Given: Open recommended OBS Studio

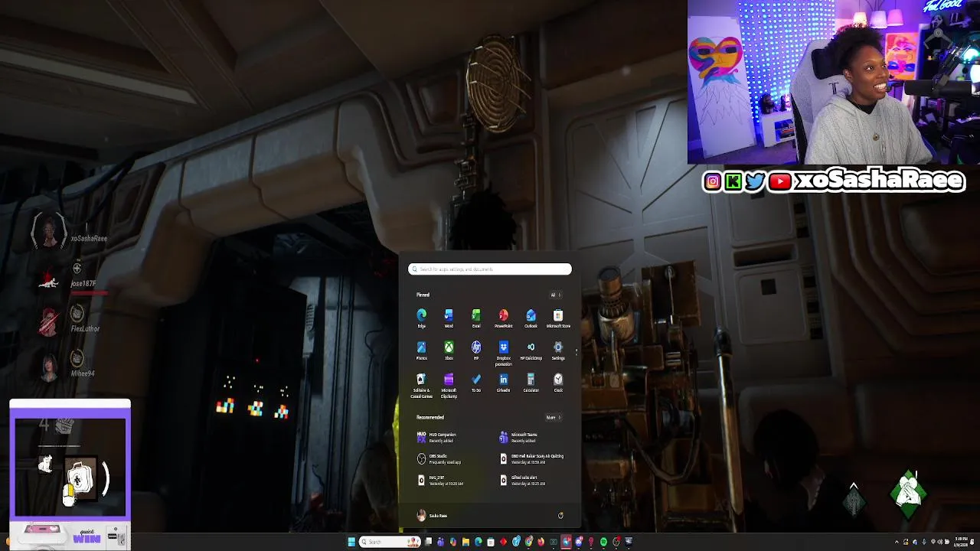Looking at the screenshot, I should 439,459.
